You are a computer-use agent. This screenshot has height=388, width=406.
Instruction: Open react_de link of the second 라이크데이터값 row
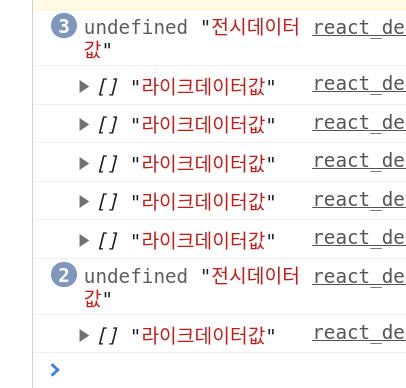(359, 123)
